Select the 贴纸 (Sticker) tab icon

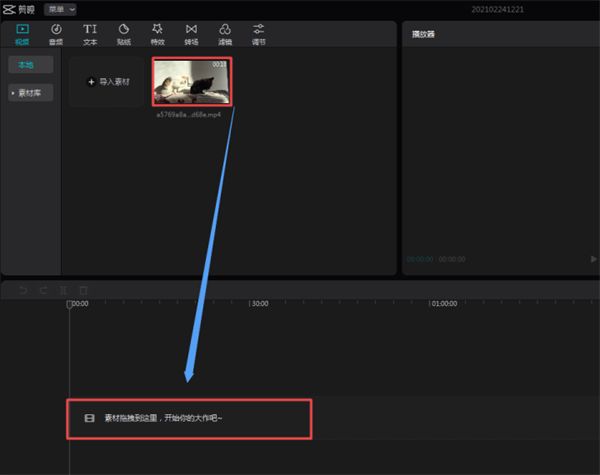coord(123,34)
